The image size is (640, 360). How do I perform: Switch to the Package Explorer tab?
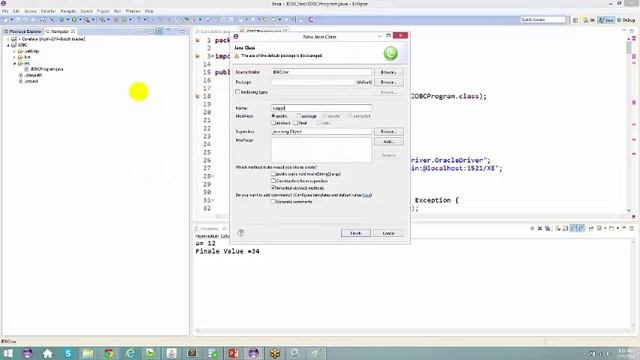point(23,31)
